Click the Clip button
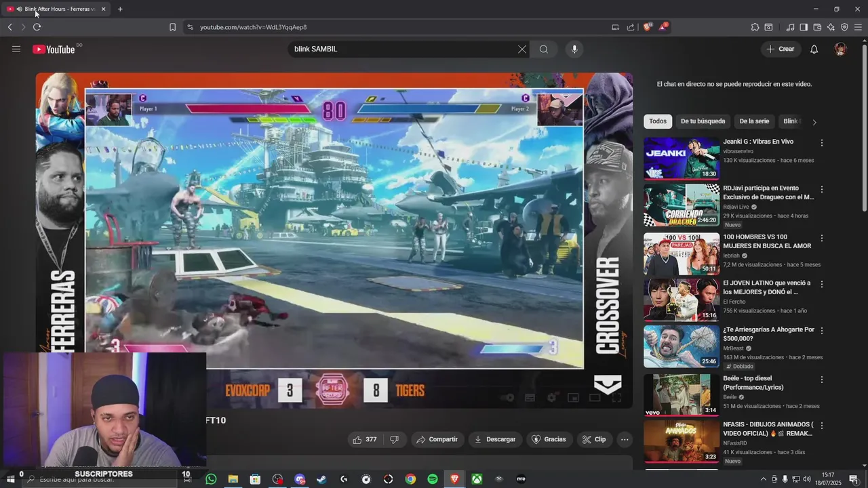 click(593, 439)
